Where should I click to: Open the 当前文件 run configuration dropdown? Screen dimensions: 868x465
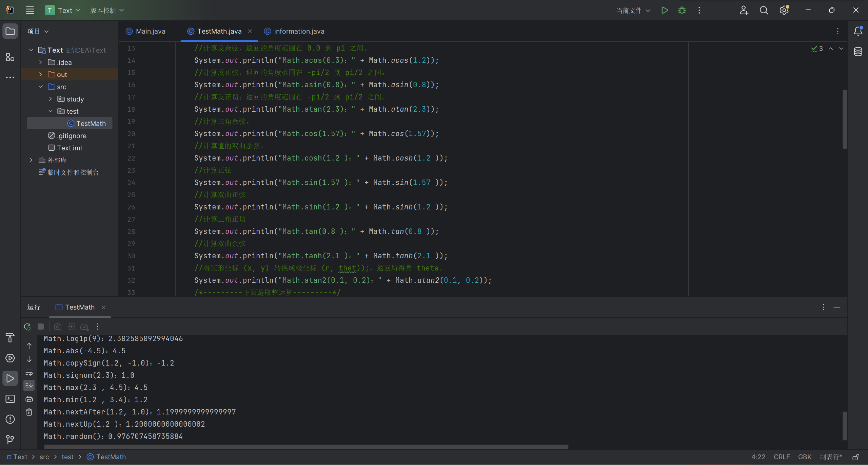click(633, 11)
